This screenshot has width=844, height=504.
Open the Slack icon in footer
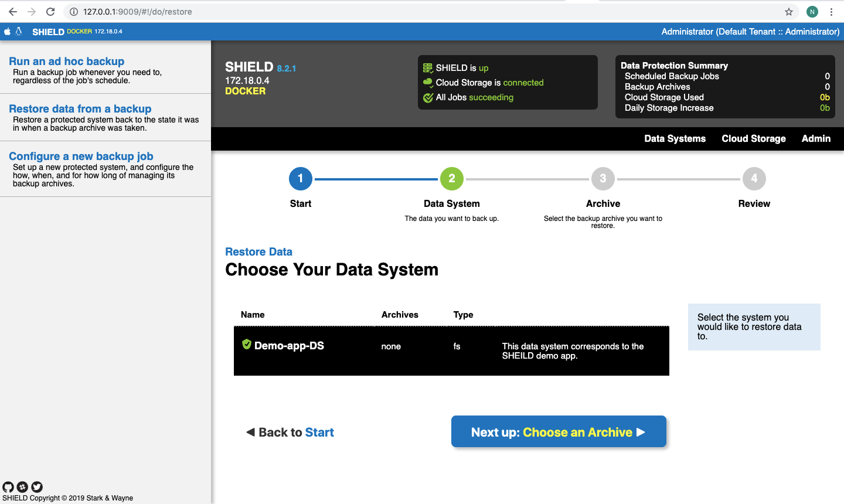tap(22, 487)
